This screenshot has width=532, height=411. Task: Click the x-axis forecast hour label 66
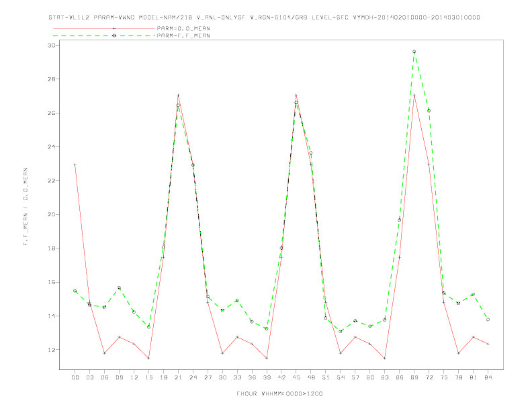click(x=400, y=377)
